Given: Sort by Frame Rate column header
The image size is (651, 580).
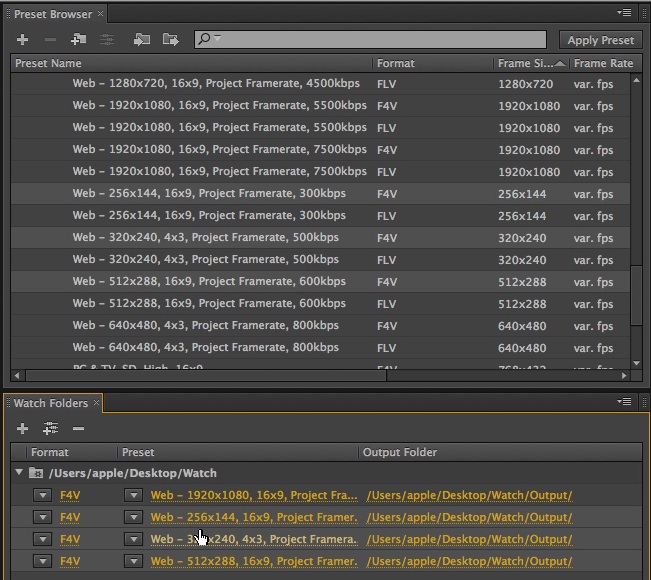Looking at the screenshot, I should (605, 63).
